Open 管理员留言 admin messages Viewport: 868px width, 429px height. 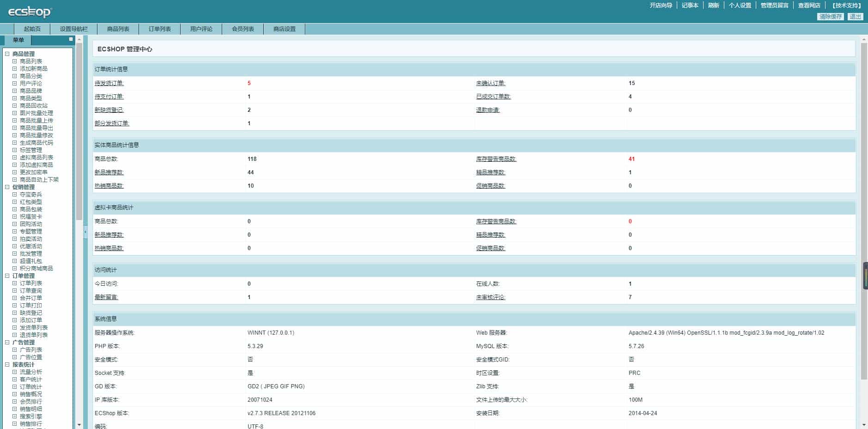coord(774,6)
